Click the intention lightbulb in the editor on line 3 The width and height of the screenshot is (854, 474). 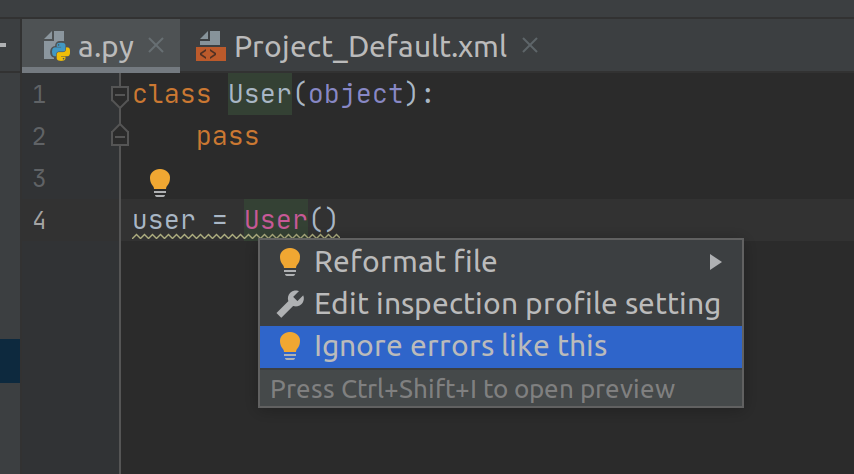pos(160,182)
